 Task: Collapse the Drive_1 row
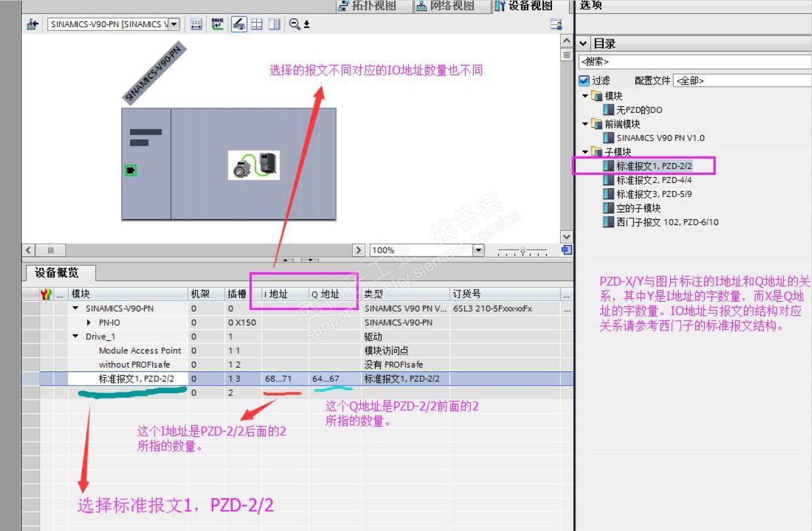click(76, 337)
